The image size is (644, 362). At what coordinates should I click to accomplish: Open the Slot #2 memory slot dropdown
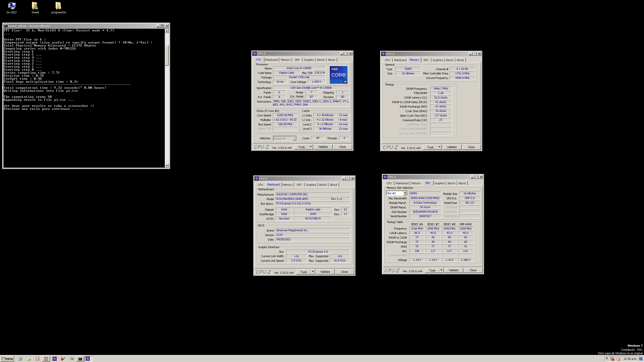coord(405,193)
